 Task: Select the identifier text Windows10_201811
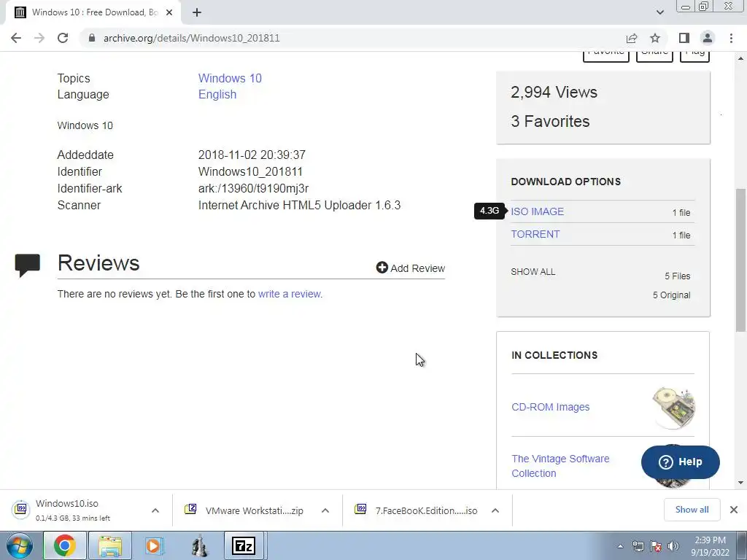coord(251,171)
